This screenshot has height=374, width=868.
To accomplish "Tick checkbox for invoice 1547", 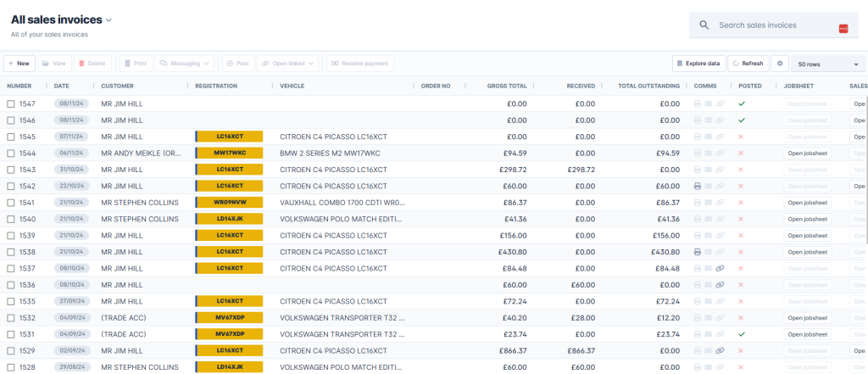I will [11, 103].
